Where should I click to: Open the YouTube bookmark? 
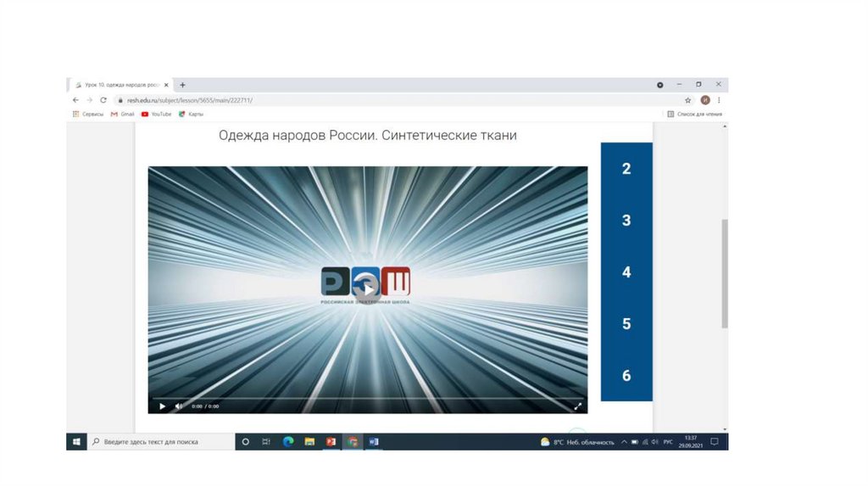[x=156, y=115]
